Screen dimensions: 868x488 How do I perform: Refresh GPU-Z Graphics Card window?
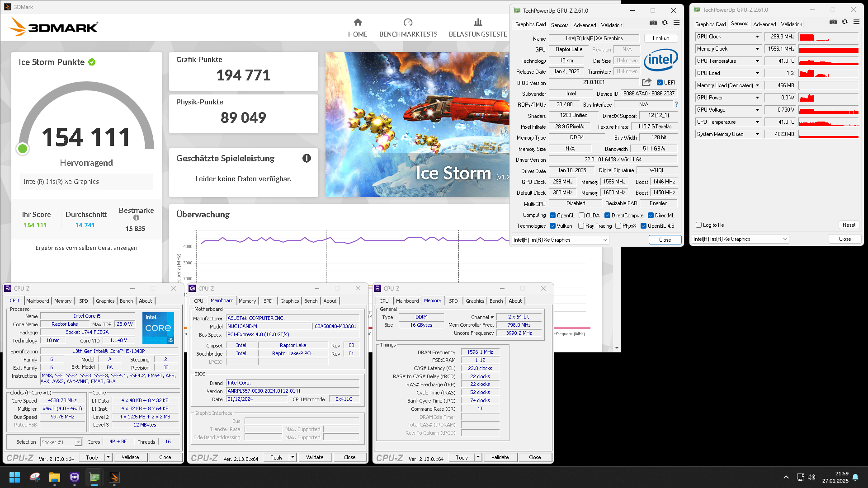665,23
